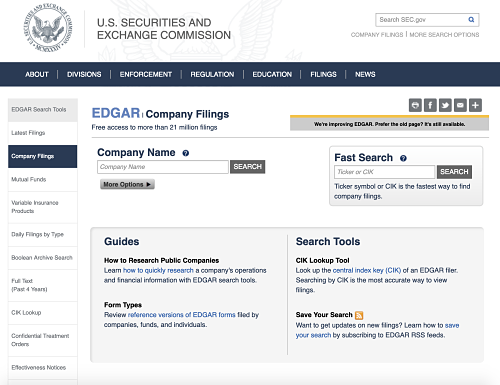Open MORE SEARCH OPTIONS link
The width and height of the screenshot is (500, 385).
point(444,35)
